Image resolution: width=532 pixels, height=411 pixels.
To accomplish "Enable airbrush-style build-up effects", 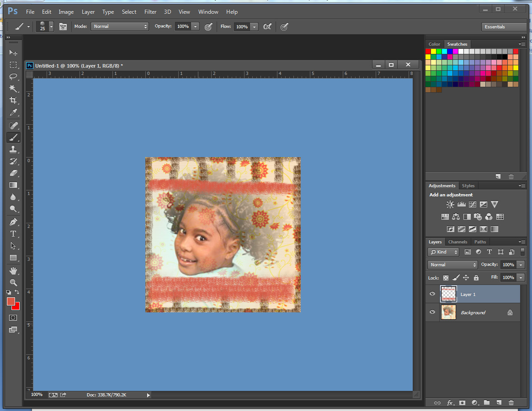I will (x=267, y=26).
